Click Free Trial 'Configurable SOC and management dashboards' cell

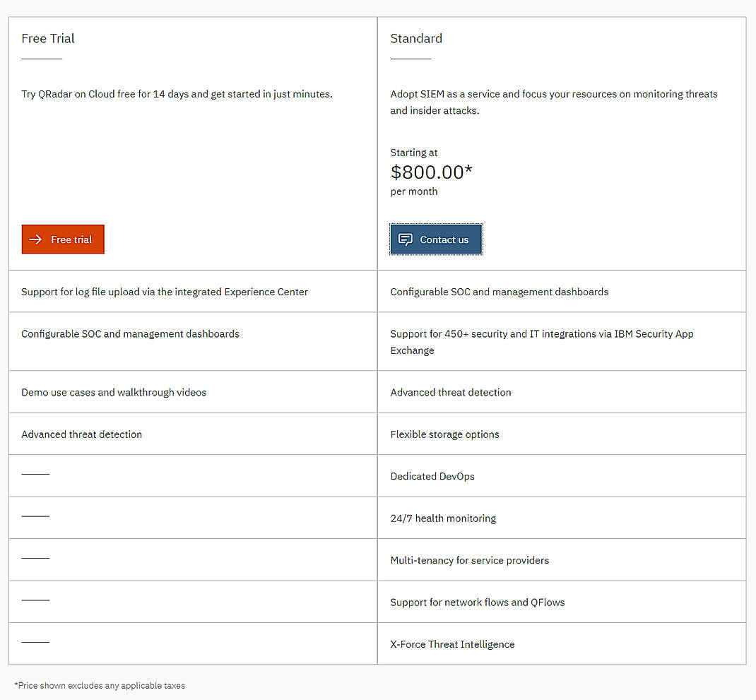[193, 341]
